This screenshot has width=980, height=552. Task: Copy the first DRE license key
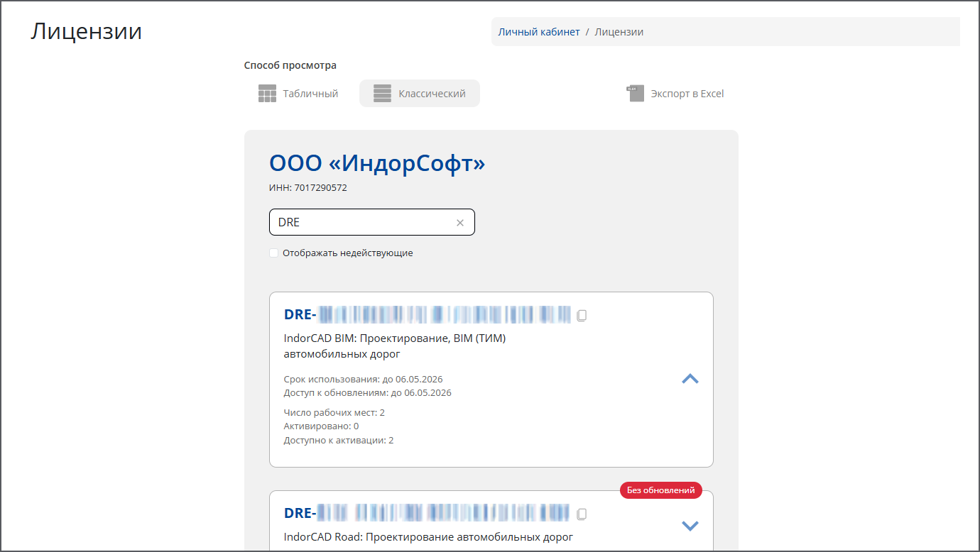tap(582, 315)
